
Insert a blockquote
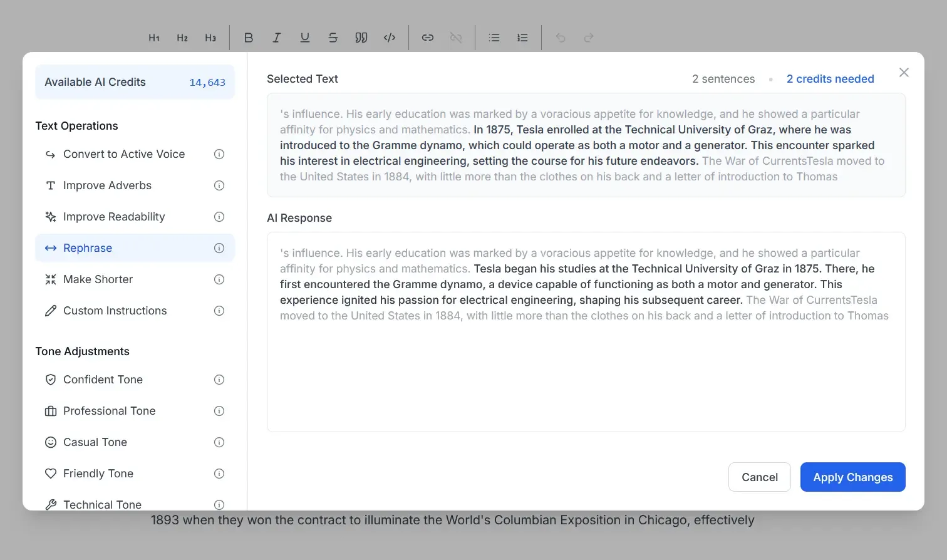coord(361,38)
